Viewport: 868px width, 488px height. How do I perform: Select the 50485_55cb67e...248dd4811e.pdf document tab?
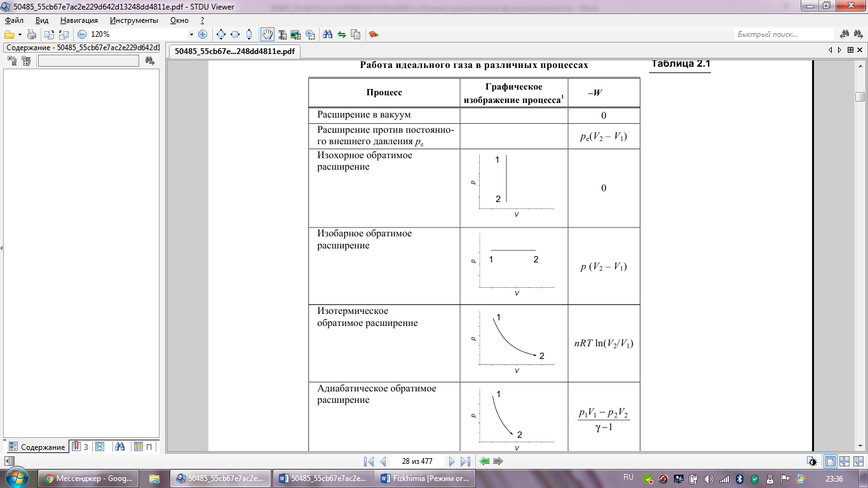tap(234, 51)
